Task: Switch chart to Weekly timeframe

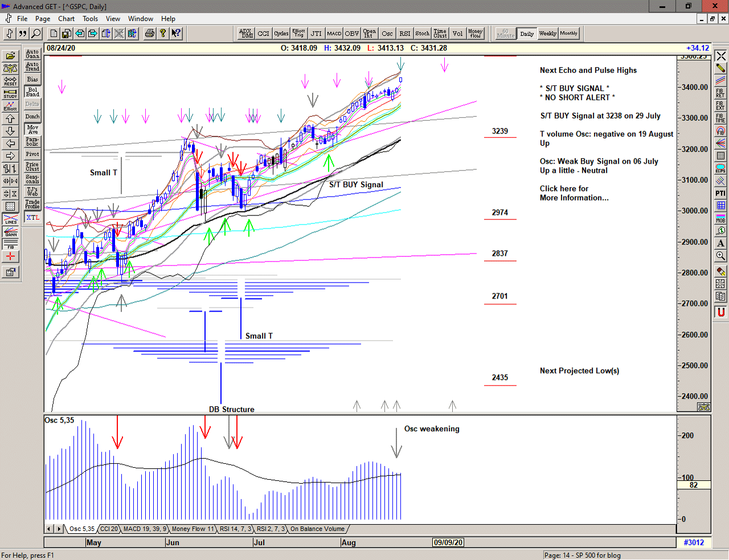Action: click(x=547, y=34)
